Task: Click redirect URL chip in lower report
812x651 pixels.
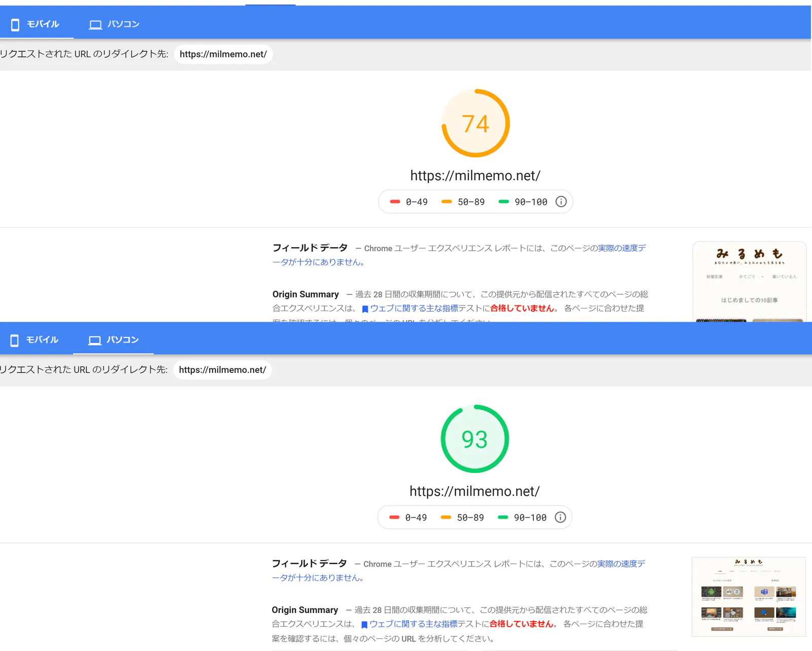Action: pyautogui.click(x=223, y=370)
